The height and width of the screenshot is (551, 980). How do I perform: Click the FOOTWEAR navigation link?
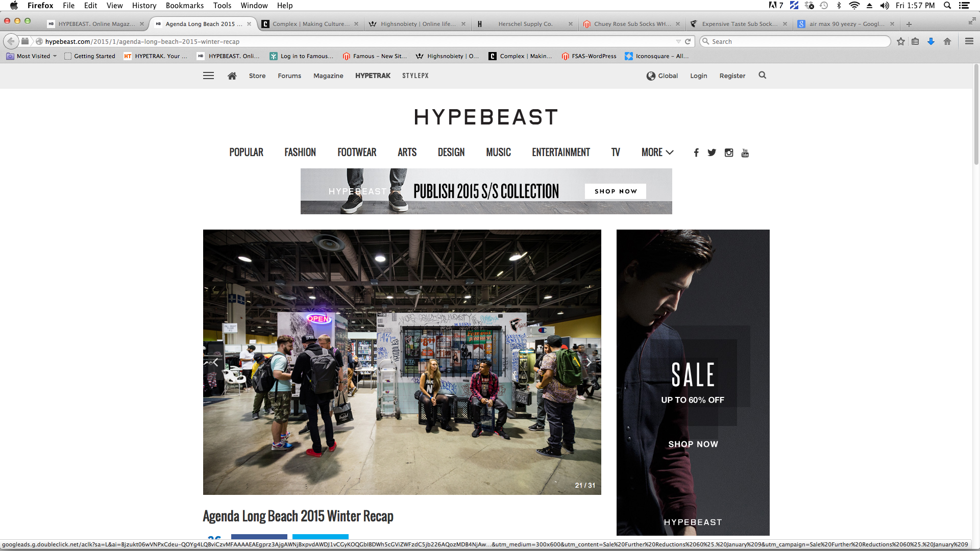click(357, 152)
